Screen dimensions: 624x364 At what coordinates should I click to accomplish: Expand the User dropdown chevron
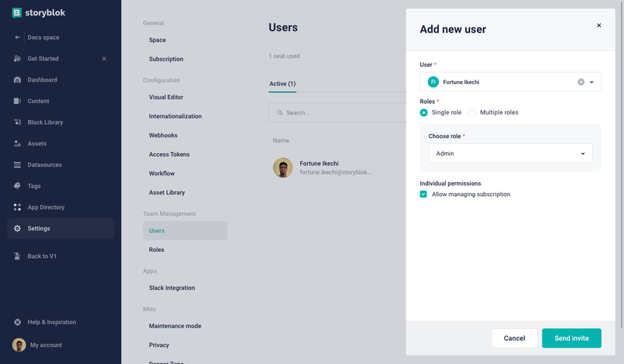tap(591, 82)
